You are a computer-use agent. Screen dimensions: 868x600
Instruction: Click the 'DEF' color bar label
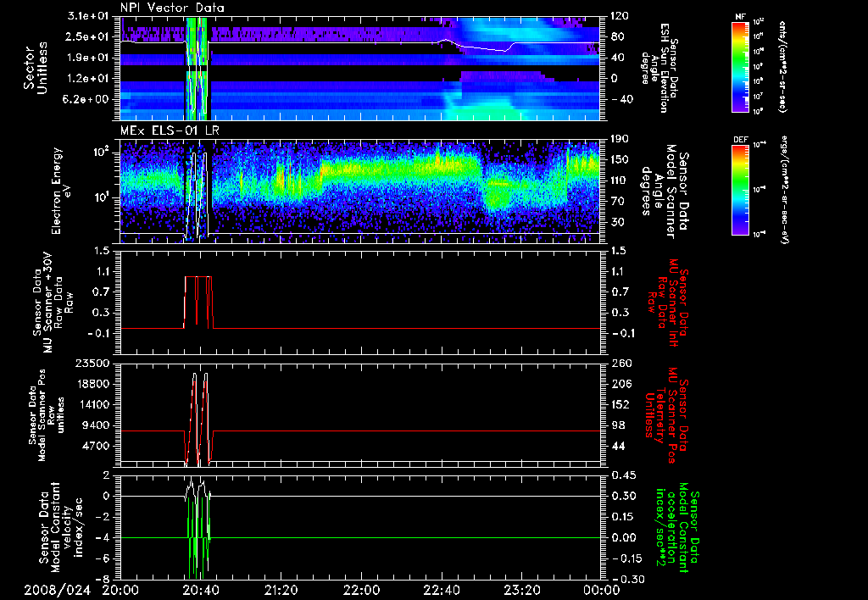741,140
